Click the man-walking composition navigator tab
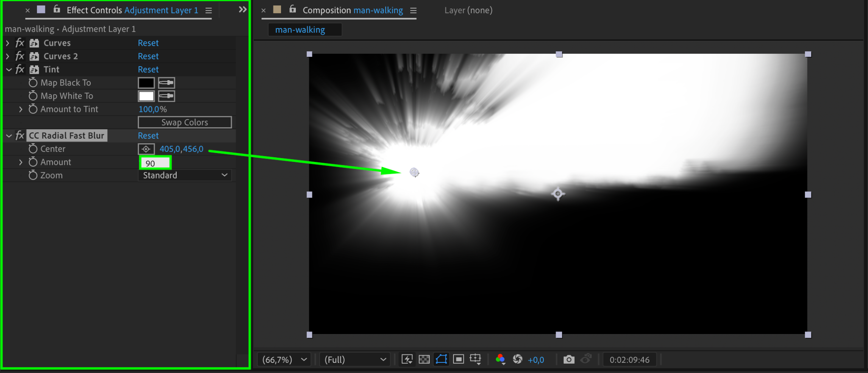Viewport: 868px width, 373px height. pos(305,30)
